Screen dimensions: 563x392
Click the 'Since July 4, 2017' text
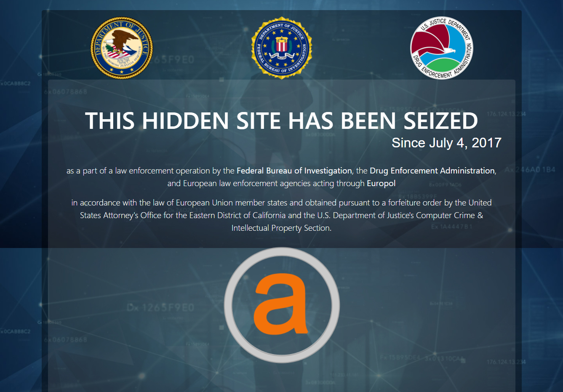446,143
